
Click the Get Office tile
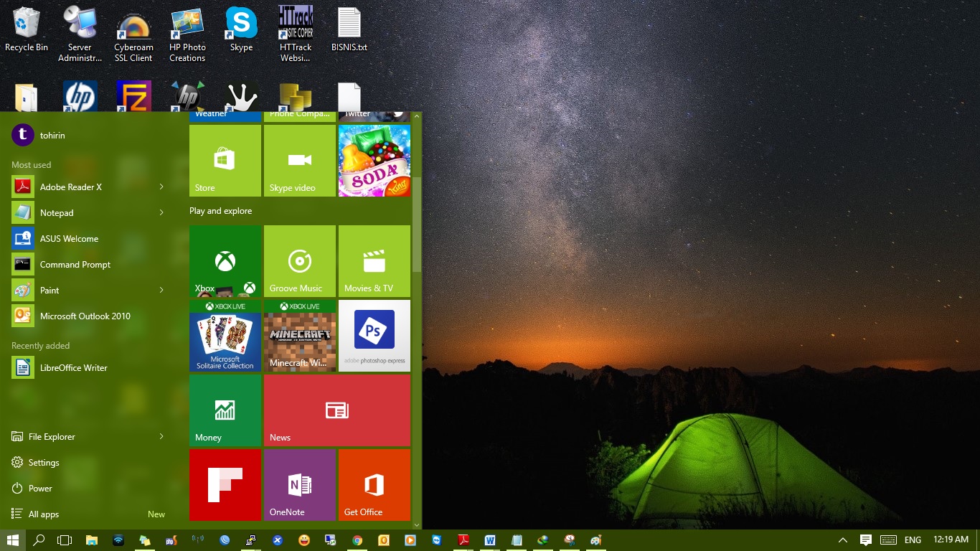[x=374, y=485]
